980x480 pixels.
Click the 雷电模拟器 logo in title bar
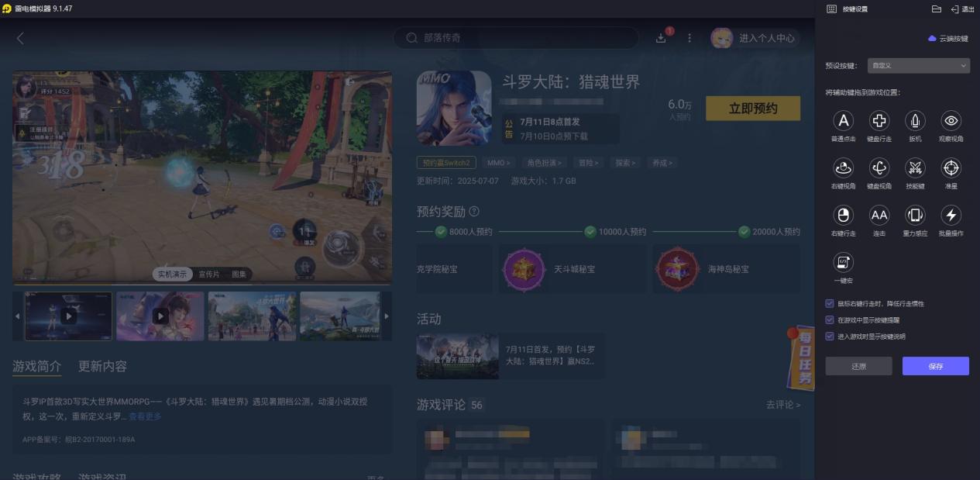7,9
